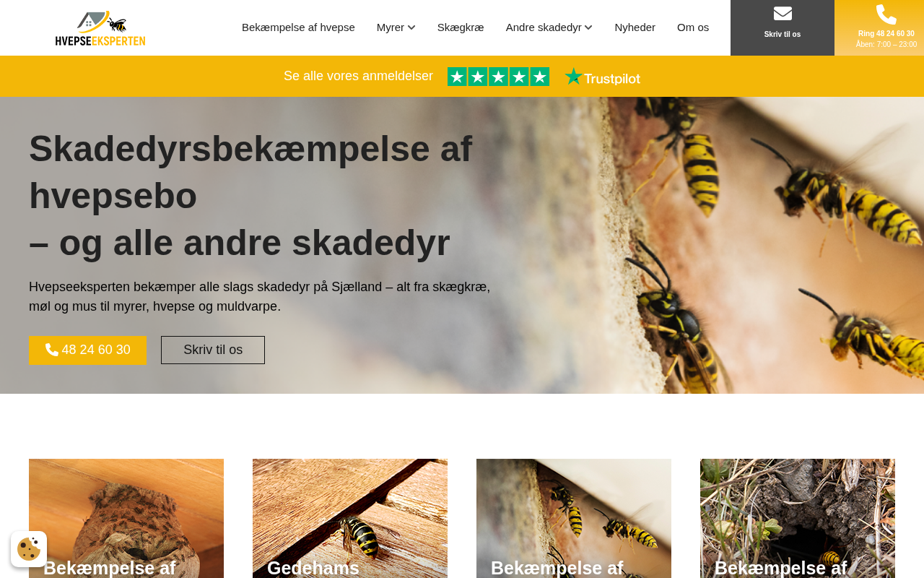Image resolution: width=924 pixels, height=578 pixels.
Task: Open the Om os page
Action: pos(693,27)
